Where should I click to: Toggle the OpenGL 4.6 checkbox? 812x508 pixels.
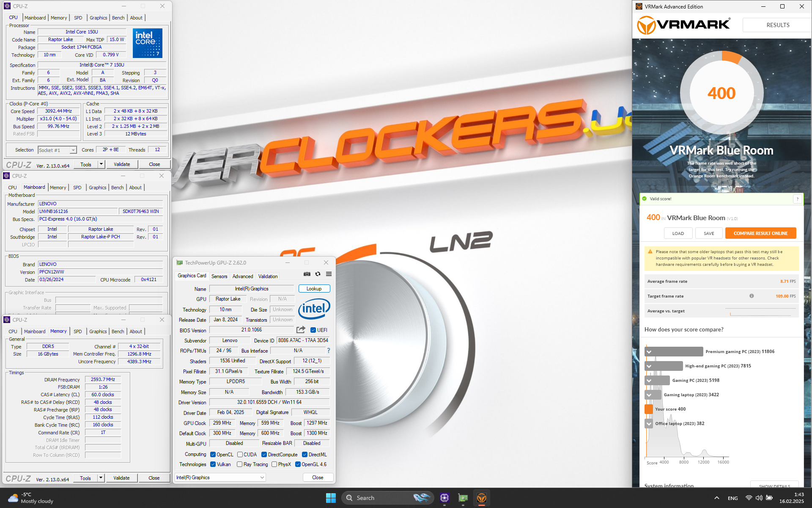(x=298, y=464)
